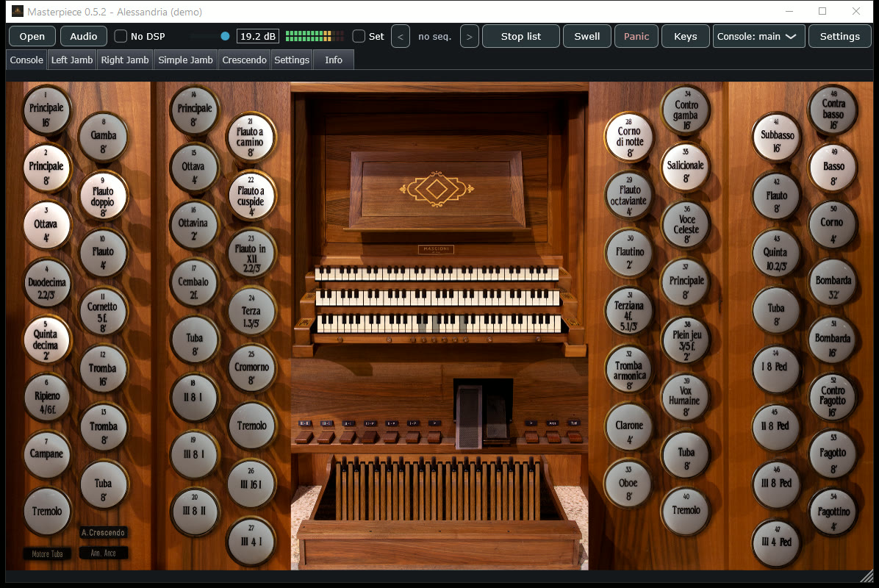Pull the Contro Fagotto 16' stop

[833, 398]
